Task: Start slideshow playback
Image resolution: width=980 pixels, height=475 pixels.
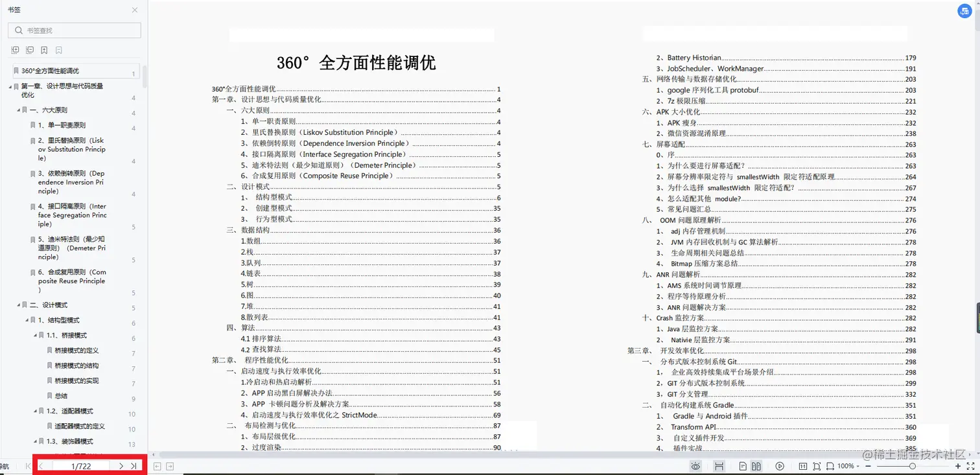Action: (780, 466)
